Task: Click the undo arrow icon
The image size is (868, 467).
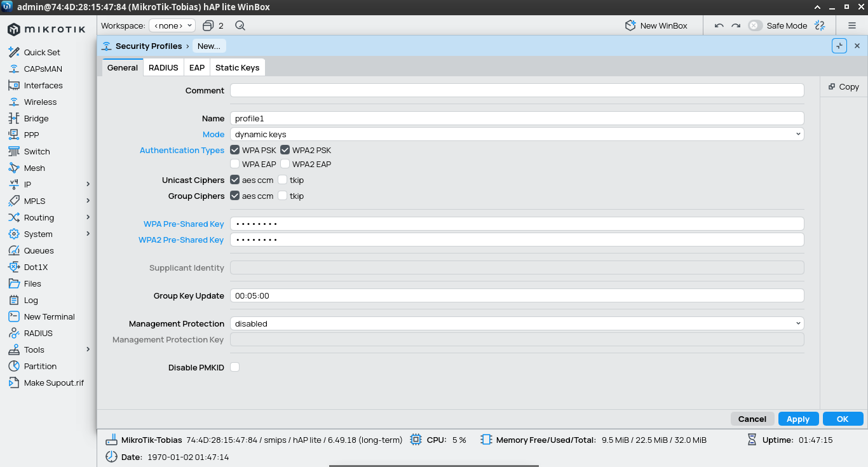Action: click(719, 26)
